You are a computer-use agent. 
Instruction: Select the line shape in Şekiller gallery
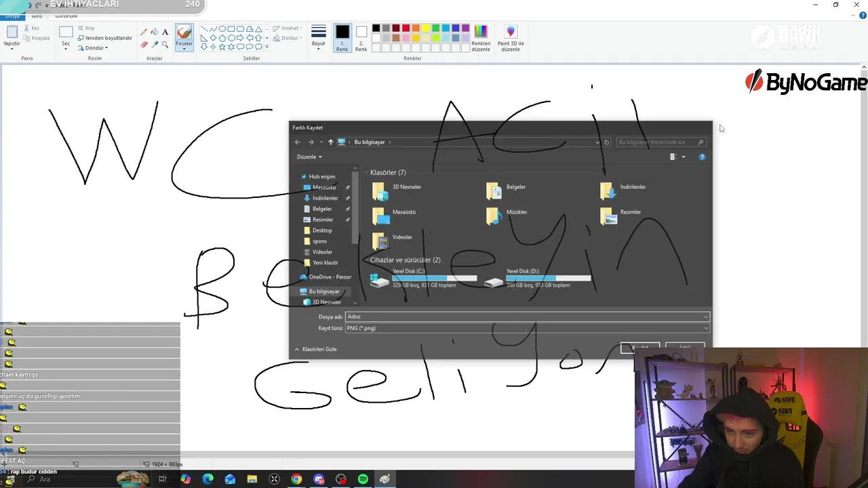tap(204, 29)
